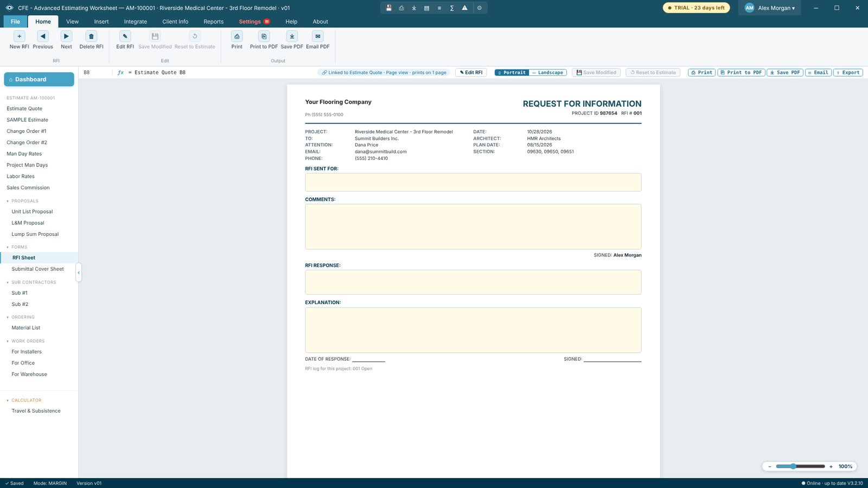This screenshot has width=868, height=488.
Task: Open the File tab
Action: pos(15,22)
